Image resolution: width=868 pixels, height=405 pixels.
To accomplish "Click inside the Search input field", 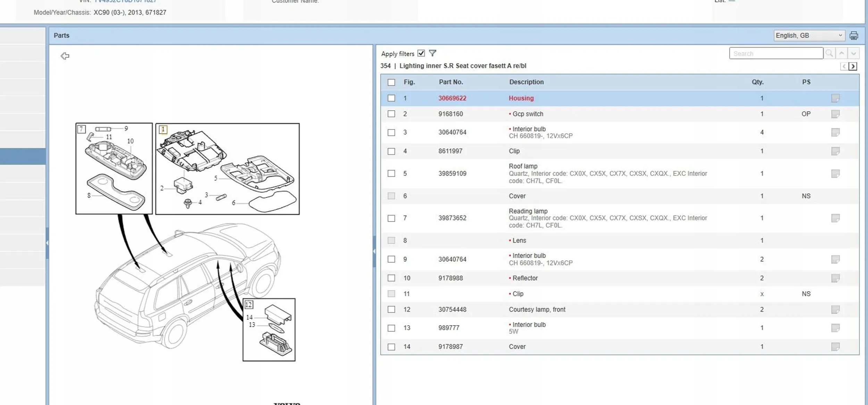I will pyautogui.click(x=776, y=53).
